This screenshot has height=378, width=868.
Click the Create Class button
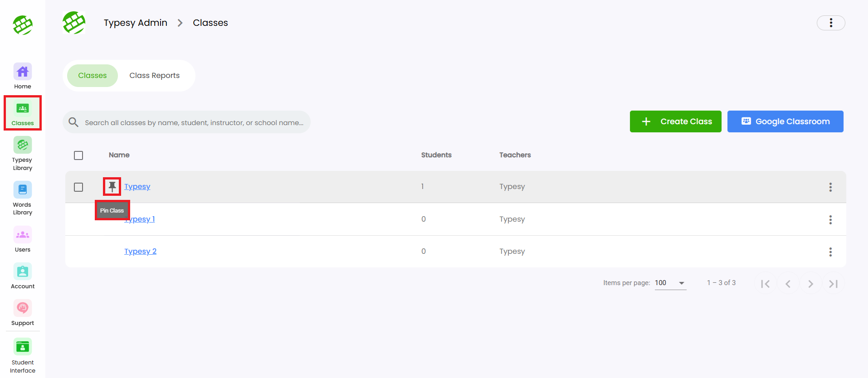click(x=675, y=121)
